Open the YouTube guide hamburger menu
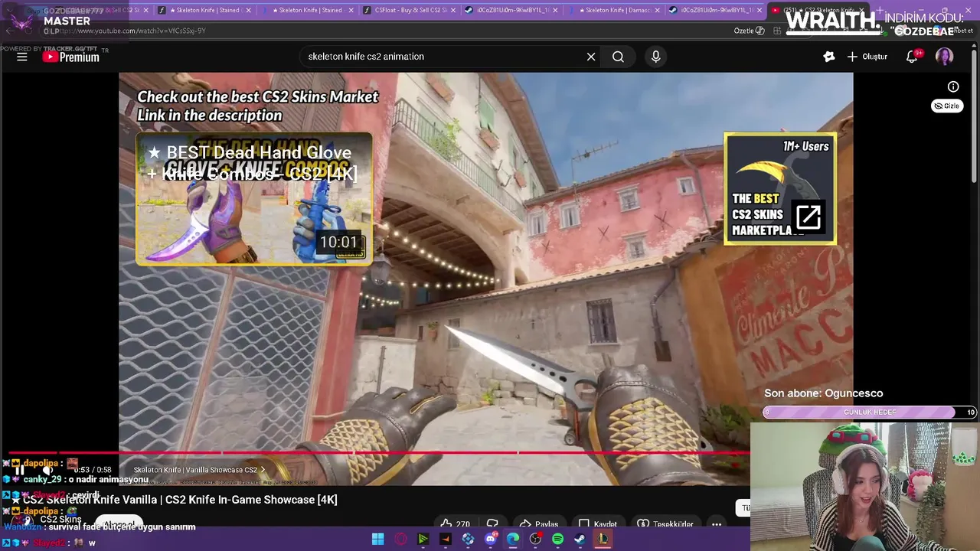Screen dimensions: 980x551 22,57
